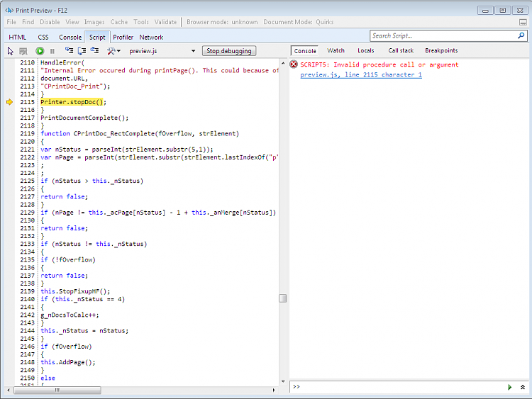Viewport: 532px width, 399px height.
Task: Open the Images menu
Action: (x=94, y=22)
